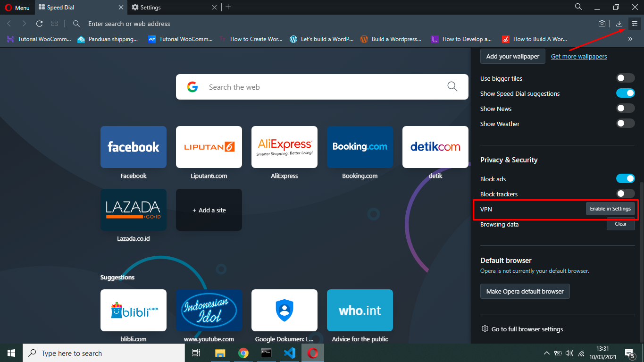The image size is (644, 362).
Task: Toggle the Easy Setup panel icon
Action: point(635,24)
